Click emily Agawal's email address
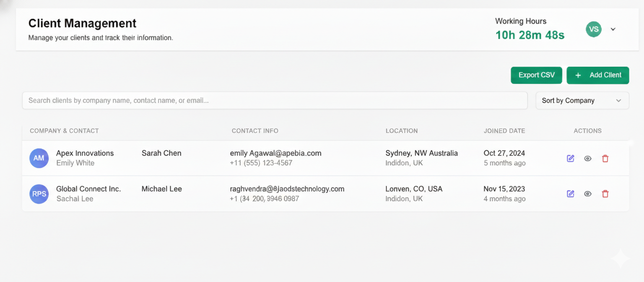644x282 pixels. [275, 153]
